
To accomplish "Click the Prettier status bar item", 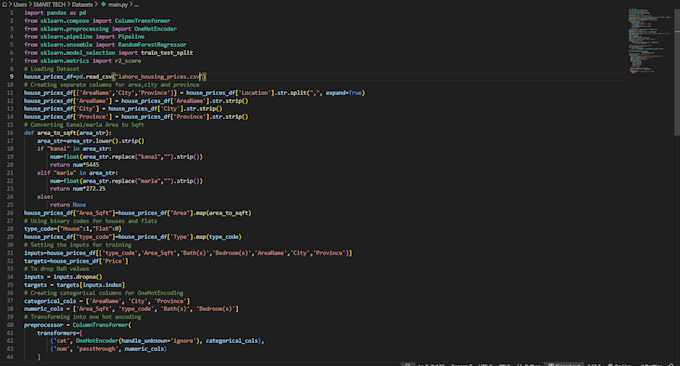I will tap(651, 365).
